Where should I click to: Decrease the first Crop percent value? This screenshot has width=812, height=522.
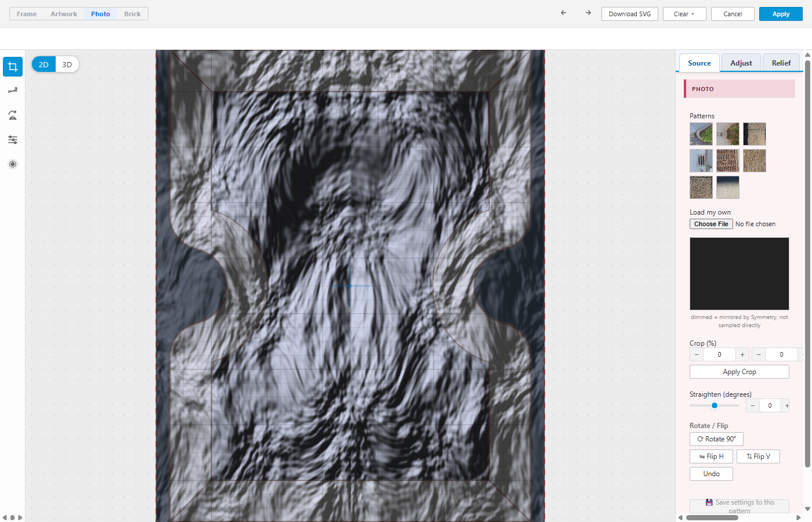(x=697, y=354)
